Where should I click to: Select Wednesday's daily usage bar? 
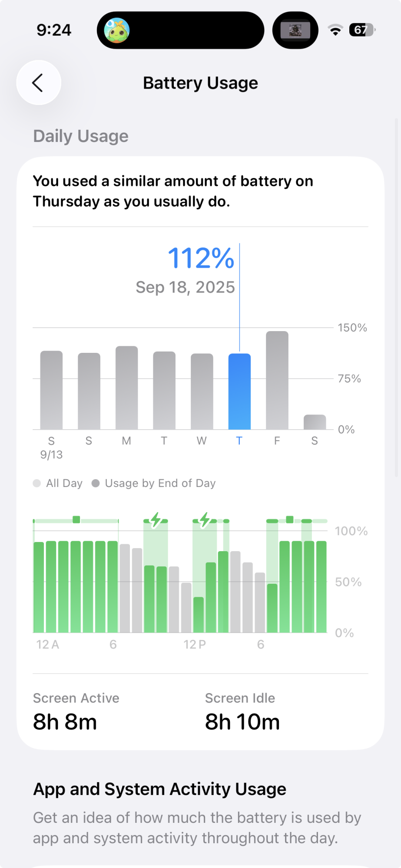click(x=202, y=391)
